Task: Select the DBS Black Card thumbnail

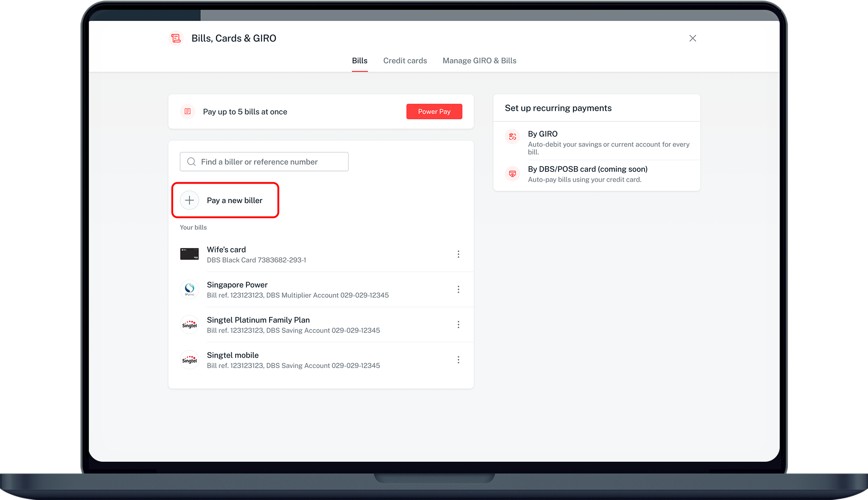Action: (x=190, y=254)
